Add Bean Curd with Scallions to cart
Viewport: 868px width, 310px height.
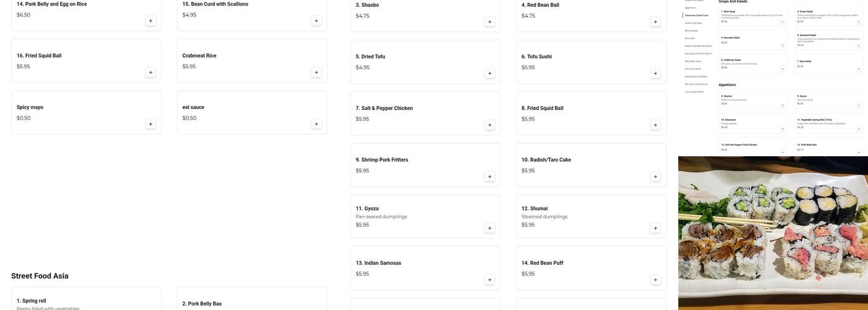(x=316, y=20)
